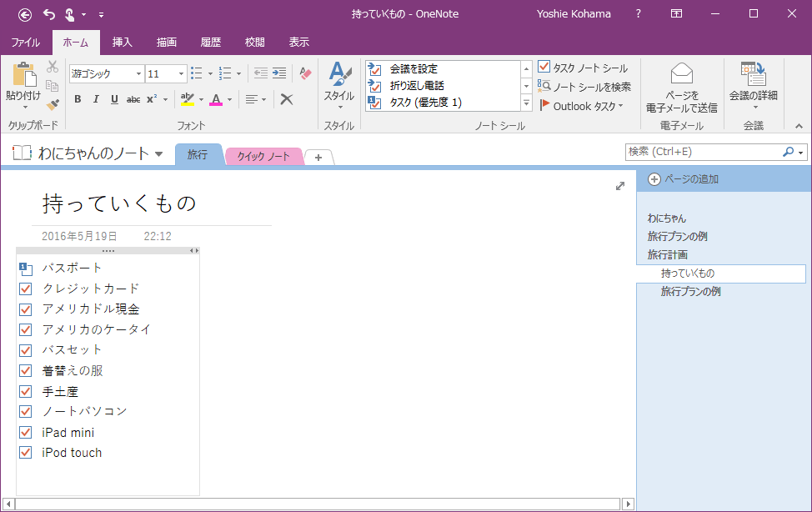This screenshot has width=812, height=512.
Task: Apply bold formatting
Action: coord(78,99)
